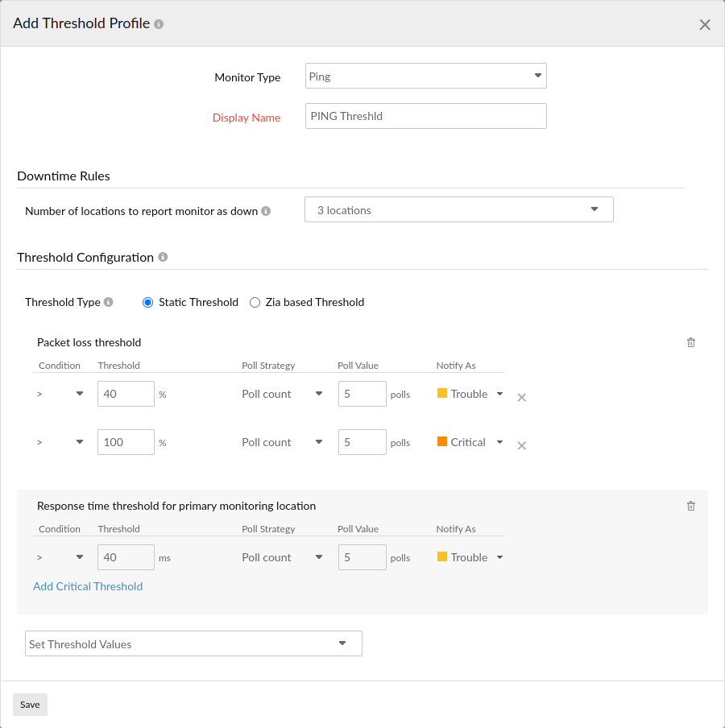Click info icon next to downtime locations label
The image size is (725, 728).
(266, 211)
